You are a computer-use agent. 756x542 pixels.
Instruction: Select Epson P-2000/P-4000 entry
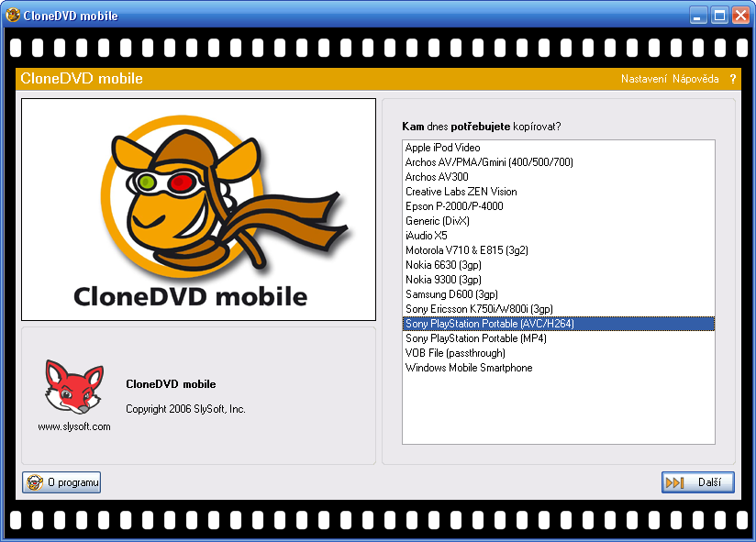tap(454, 206)
